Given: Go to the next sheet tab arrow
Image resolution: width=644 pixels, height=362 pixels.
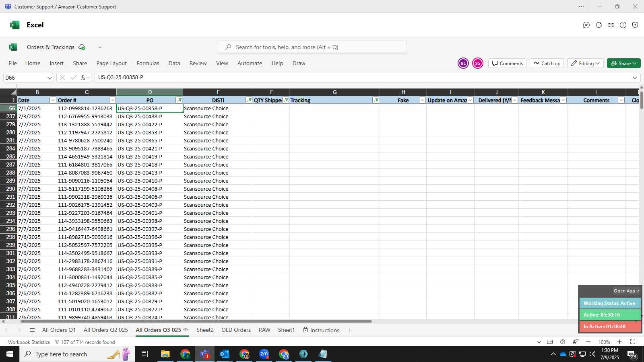Looking at the screenshot, I should click(x=19, y=330).
